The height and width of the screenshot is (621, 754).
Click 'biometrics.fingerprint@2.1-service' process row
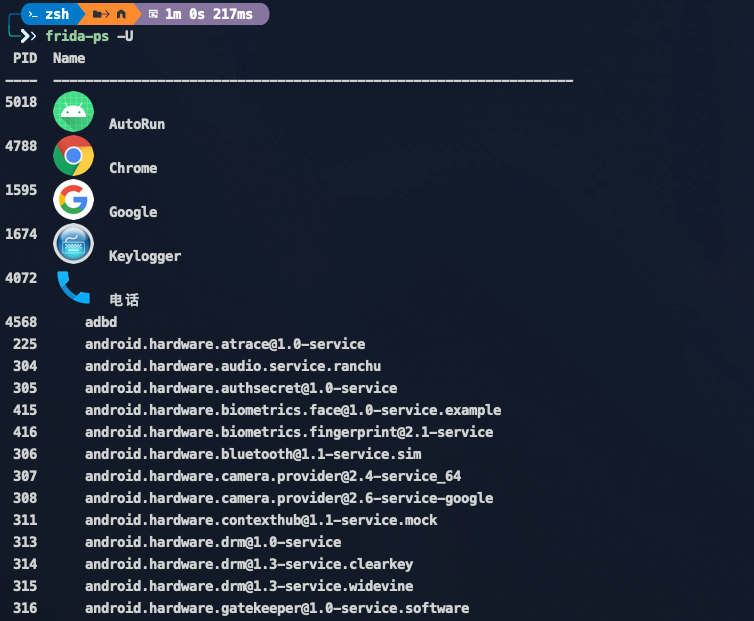coord(289,432)
